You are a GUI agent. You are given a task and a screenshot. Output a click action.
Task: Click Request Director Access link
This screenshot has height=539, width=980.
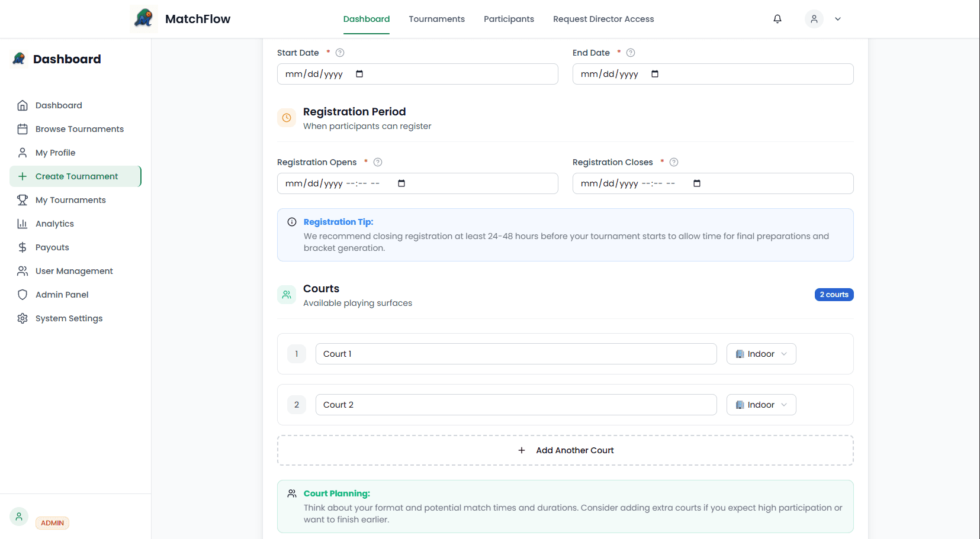(603, 19)
